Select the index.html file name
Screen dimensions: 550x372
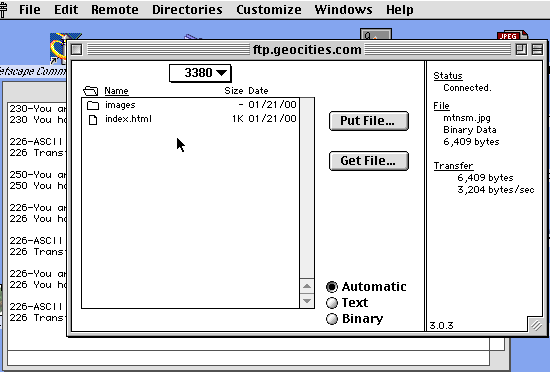[128, 119]
